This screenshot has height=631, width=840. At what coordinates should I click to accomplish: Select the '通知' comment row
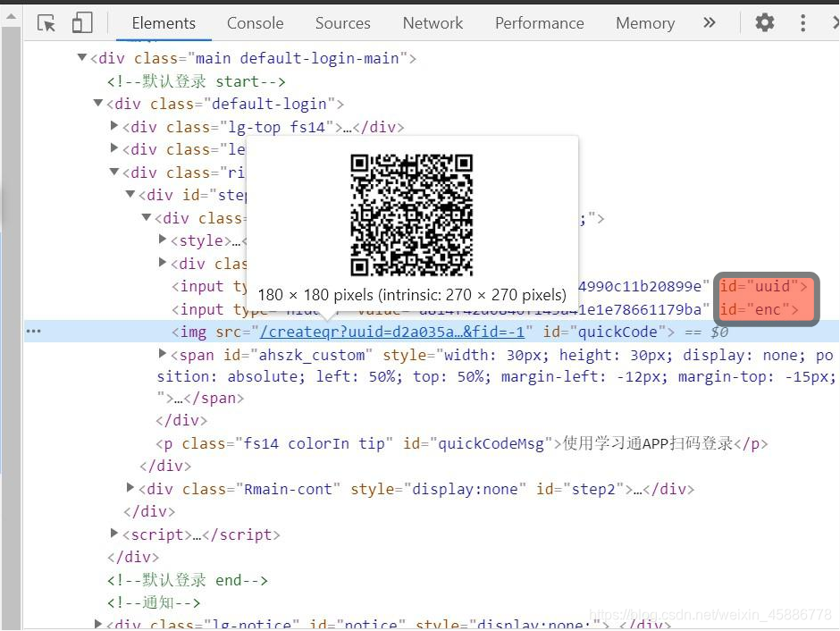(154, 602)
